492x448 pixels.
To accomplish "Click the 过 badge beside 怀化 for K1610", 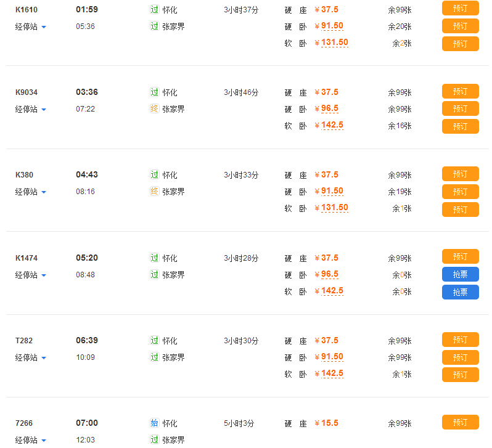I will pyautogui.click(x=154, y=10).
